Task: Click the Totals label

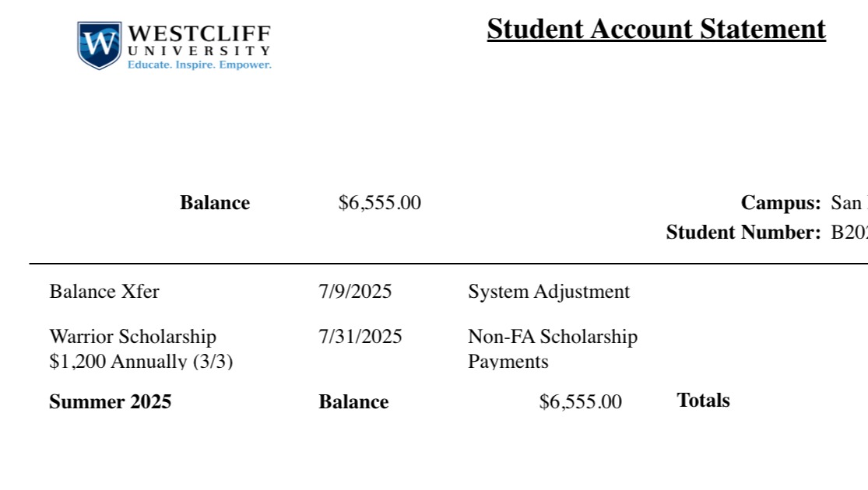Action: [703, 401]
